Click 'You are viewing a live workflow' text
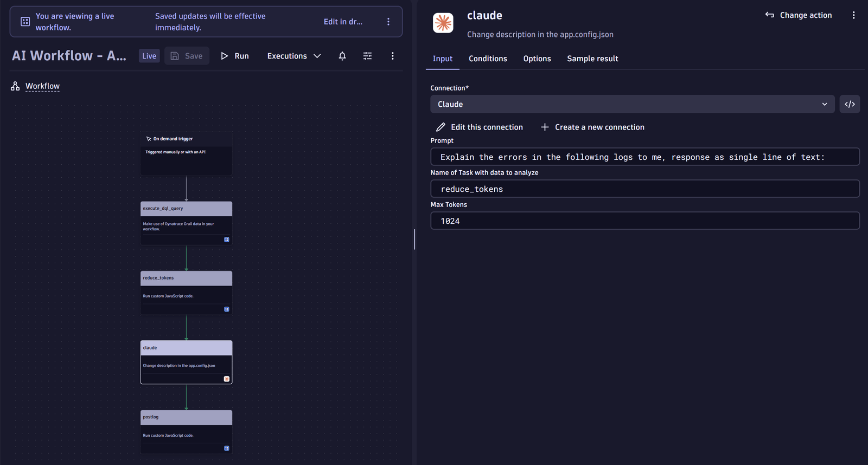868x465 pixels. coord(75,22)
